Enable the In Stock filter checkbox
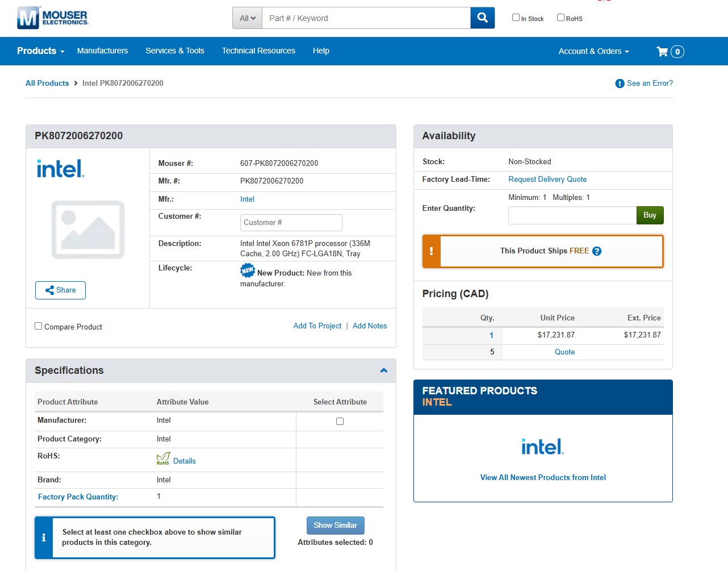 (x=516, y=18)
